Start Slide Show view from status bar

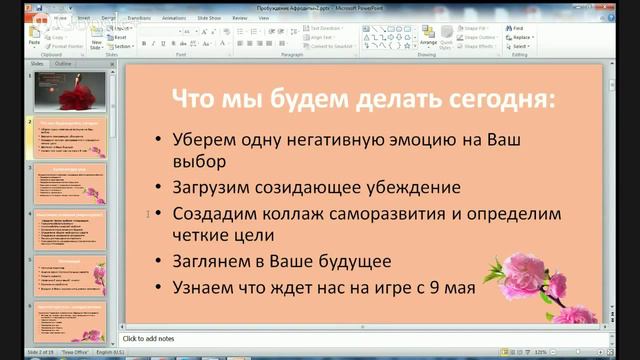(527, 352)
